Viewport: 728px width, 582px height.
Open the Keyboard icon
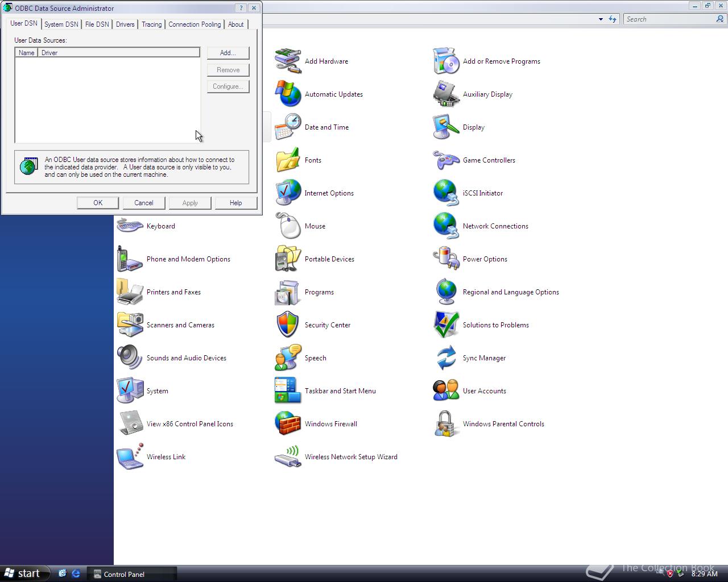[x=130, y=226]
